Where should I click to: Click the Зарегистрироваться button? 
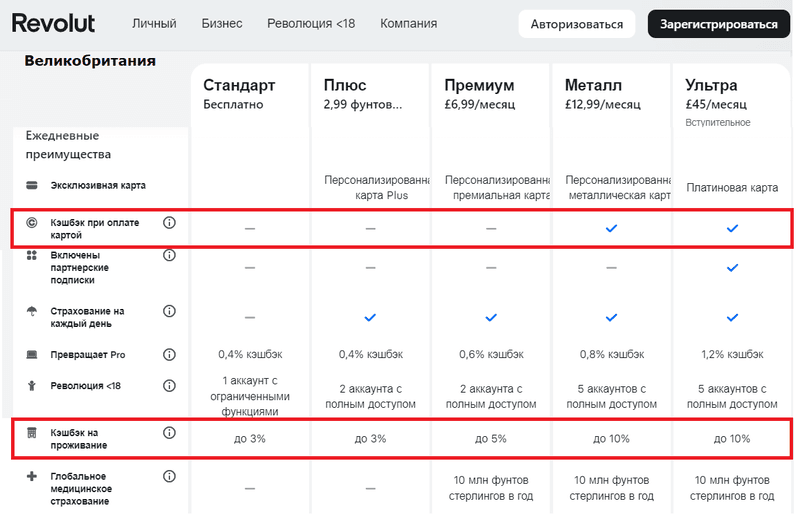(x=719, y=24)
